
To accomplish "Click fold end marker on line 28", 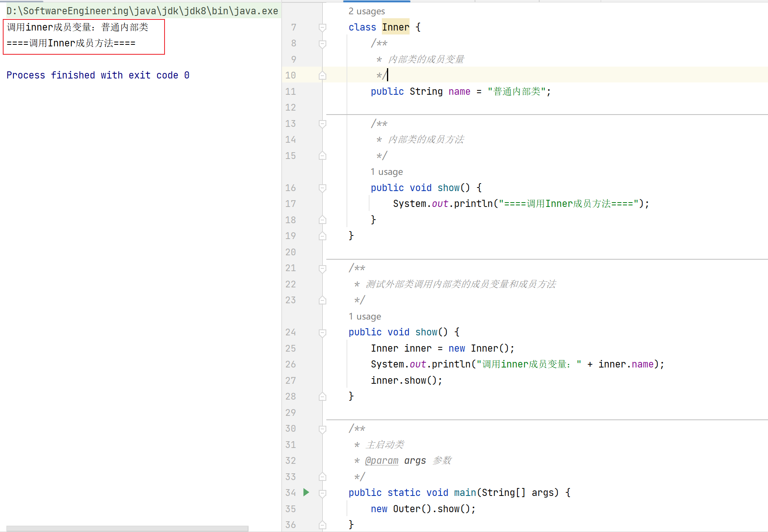I will click(322, 396).
